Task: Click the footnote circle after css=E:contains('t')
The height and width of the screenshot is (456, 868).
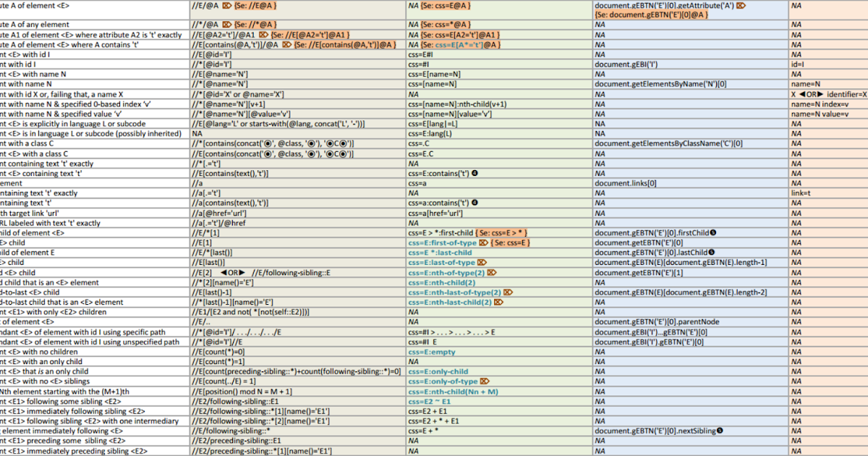Action: [x=475, y=174]
